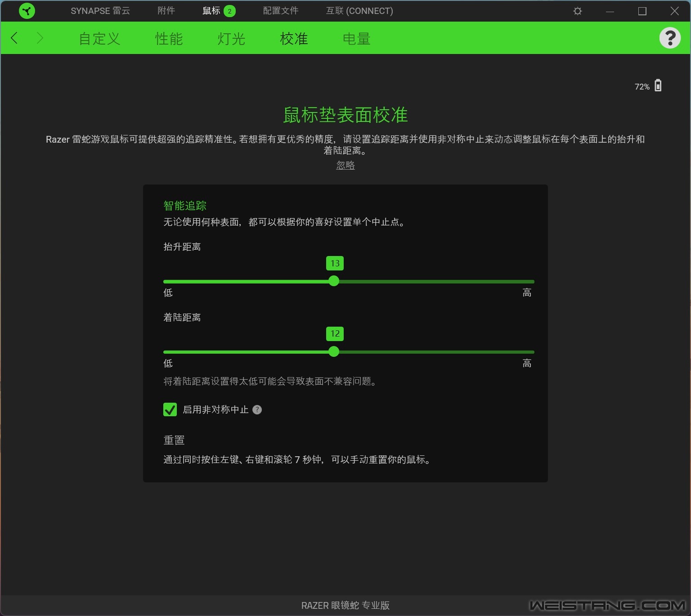Click the 72% battery percentage text
This screenshot has width=691, height=616.
(642, 87)
